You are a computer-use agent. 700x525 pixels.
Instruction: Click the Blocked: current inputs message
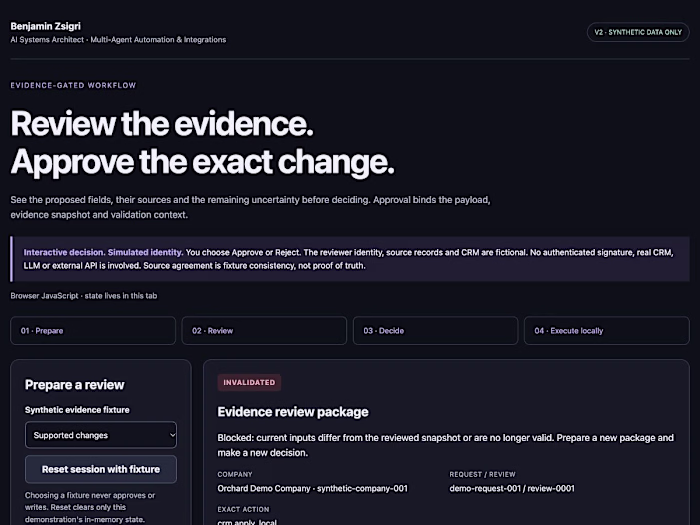[446, 445]
